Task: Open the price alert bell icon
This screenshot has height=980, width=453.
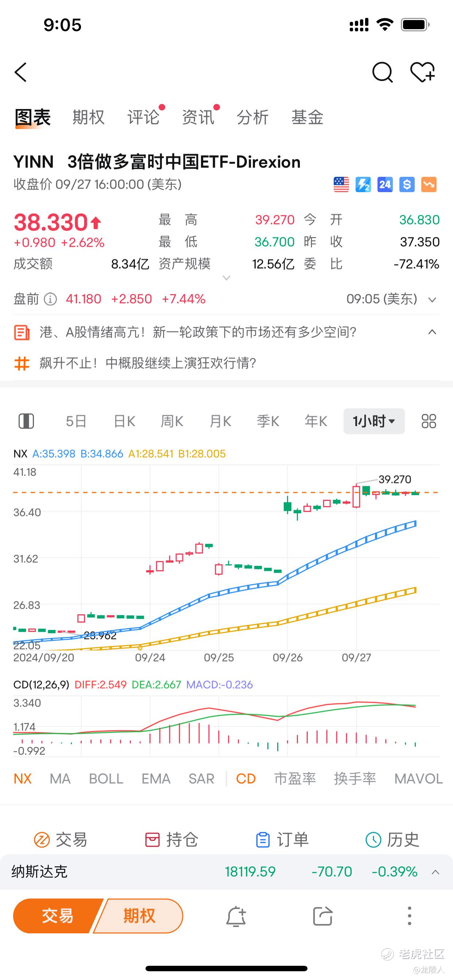Action: click(236, 916)
